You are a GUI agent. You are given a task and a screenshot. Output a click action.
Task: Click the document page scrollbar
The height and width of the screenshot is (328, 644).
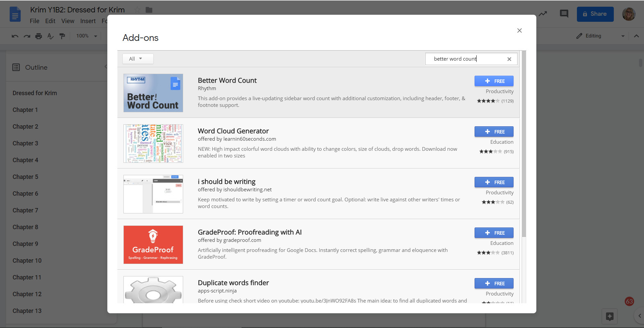coord(640,63)
